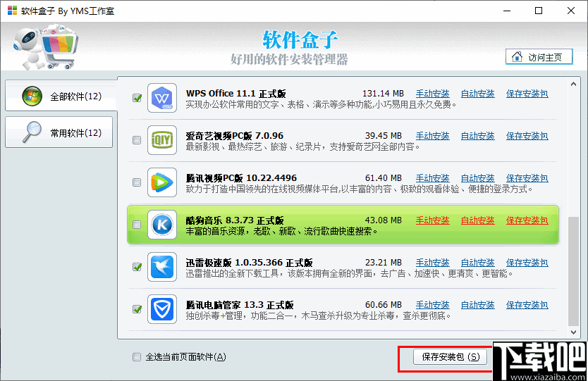Maximize the 软件盒子 window
Viewport: 588px width, 381px height.
tap(539, 11)
